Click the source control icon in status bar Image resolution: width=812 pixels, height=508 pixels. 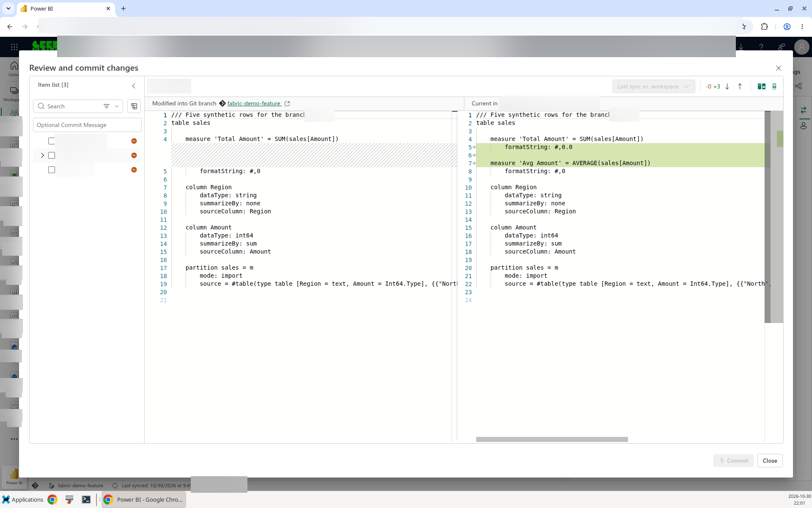(x=35, y=486)
